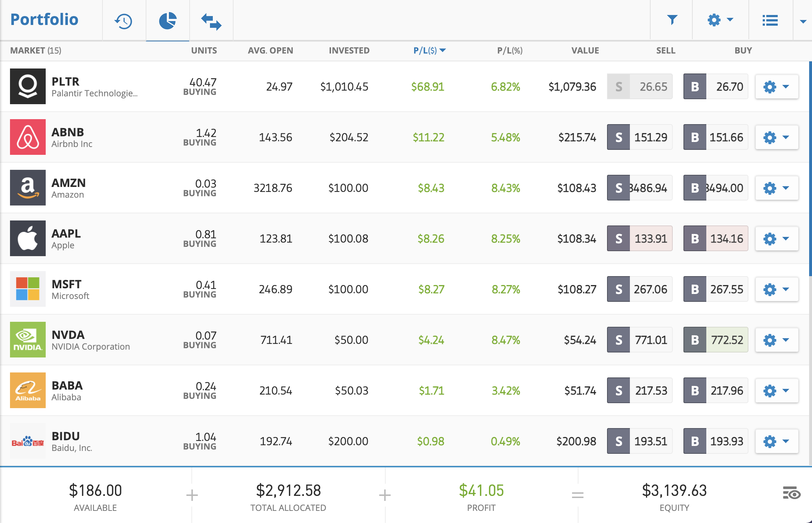Click the Portfolio title

44,19
